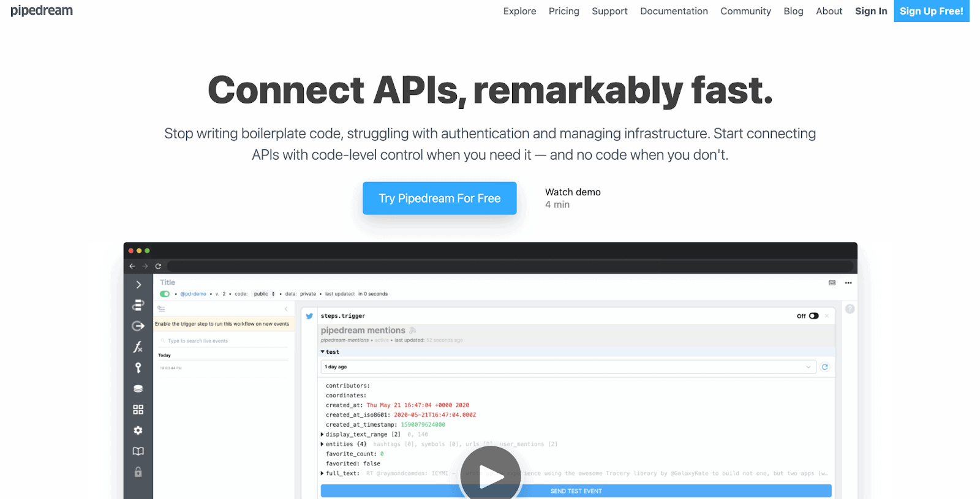Viewport: 980px width, 499px height.
Task: Click the workflow Title field
Action: [x=168, y=283]
